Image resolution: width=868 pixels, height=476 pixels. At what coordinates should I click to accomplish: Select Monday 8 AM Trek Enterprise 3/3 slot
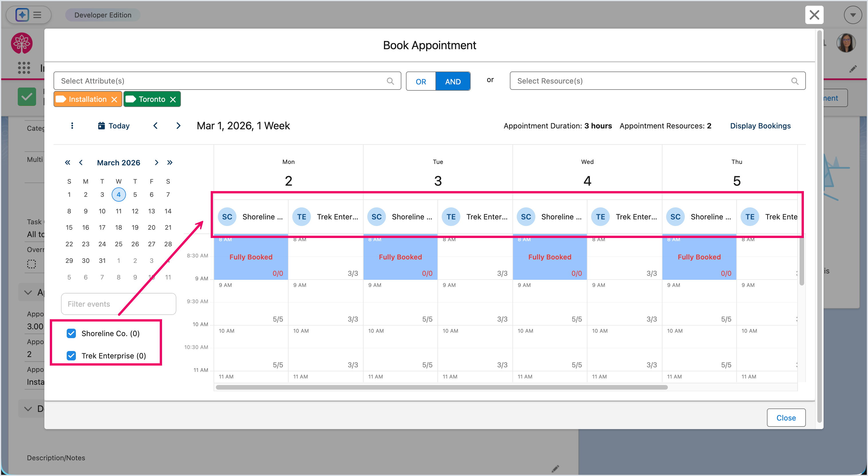tap(325, 257)
